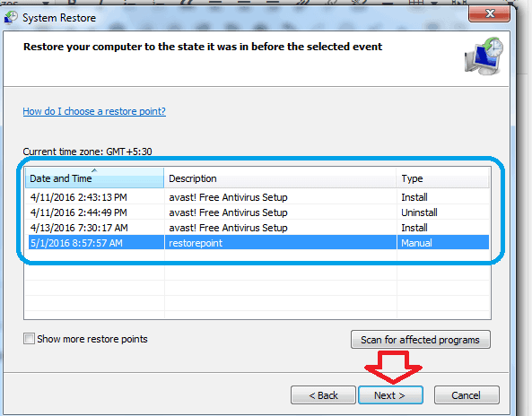Image resolution: width=532 pixels, height=416 pixels.
Task: Check the Show more restore points box
Action: point(30,338)
